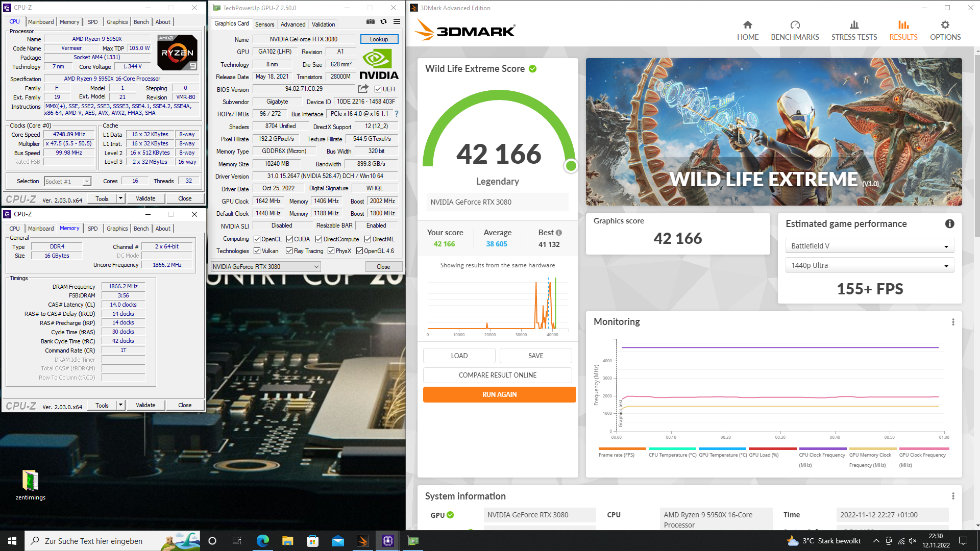The width and height of the screenshot is (980, 551).
Task: Expand the system tray hidden icons chevron
Action: pos(876,541)
